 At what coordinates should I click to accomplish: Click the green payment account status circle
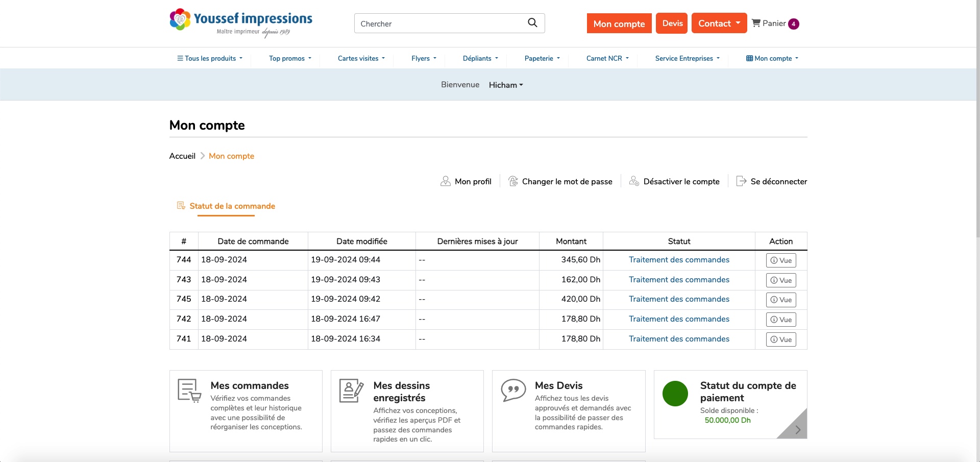click(x=675, y=394)
